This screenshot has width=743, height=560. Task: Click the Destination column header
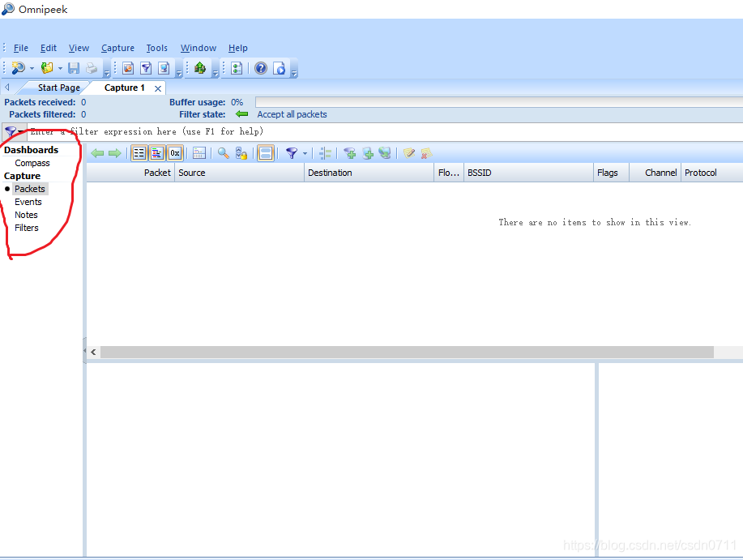(369, 173)
